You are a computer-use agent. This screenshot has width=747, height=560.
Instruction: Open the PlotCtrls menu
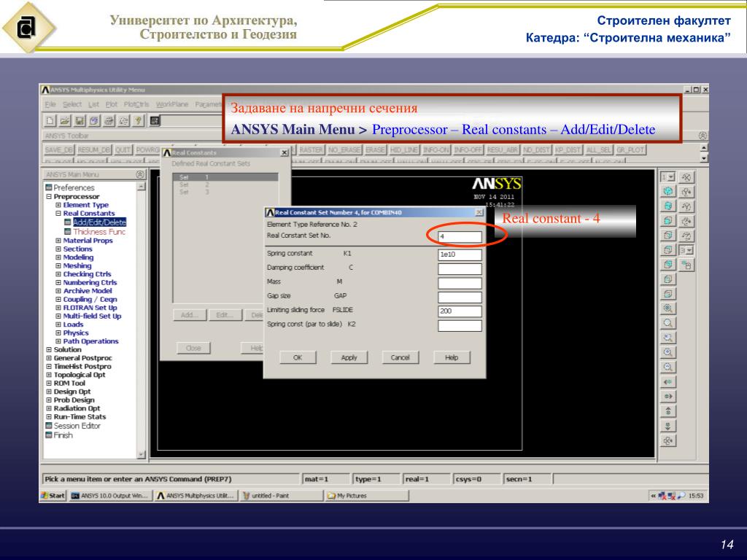click(136, 104)
